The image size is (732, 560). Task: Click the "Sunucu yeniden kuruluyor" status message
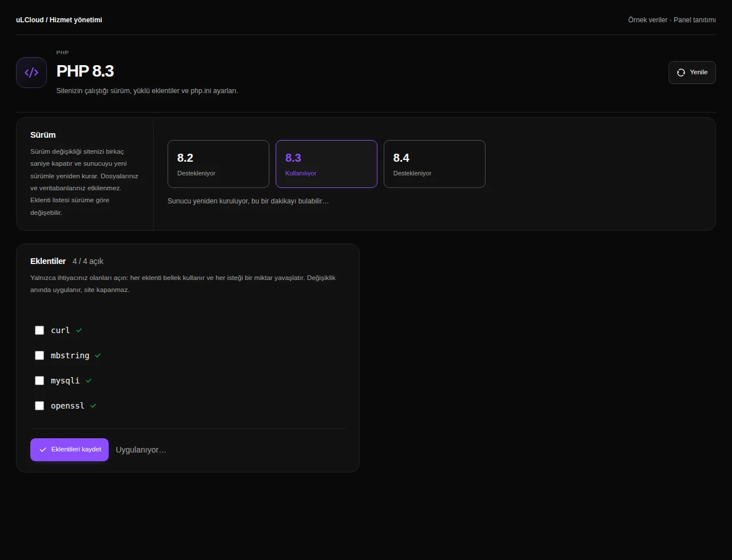point(248,201)
